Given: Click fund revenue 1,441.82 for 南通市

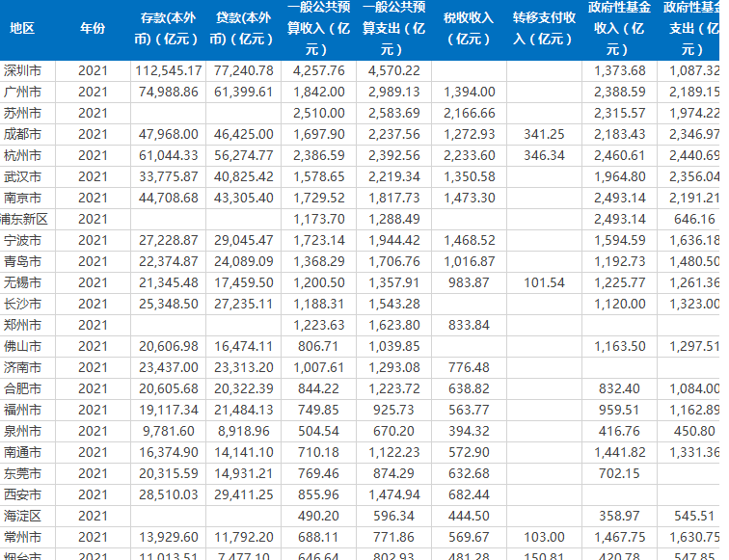Looking at the screenshot, I should [620, 453].
